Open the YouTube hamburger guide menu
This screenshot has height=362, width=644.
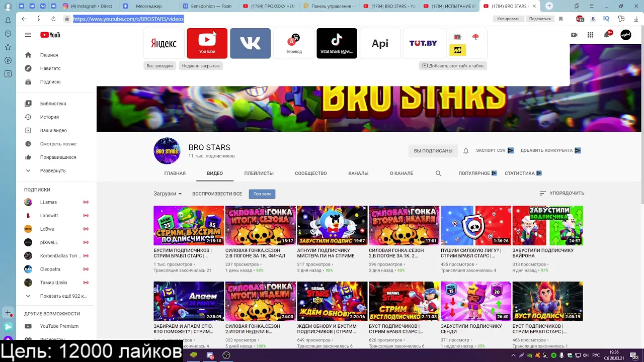click(x=28, y=35)
